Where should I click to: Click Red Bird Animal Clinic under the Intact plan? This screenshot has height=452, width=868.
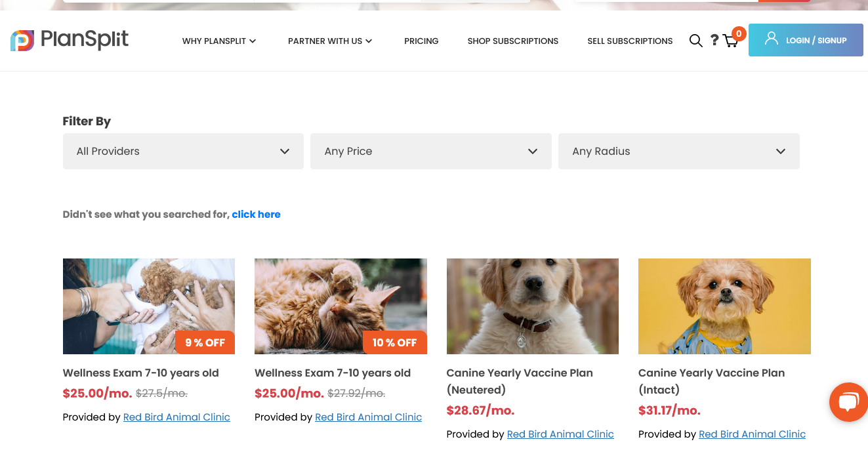click(x=752, y=434)
